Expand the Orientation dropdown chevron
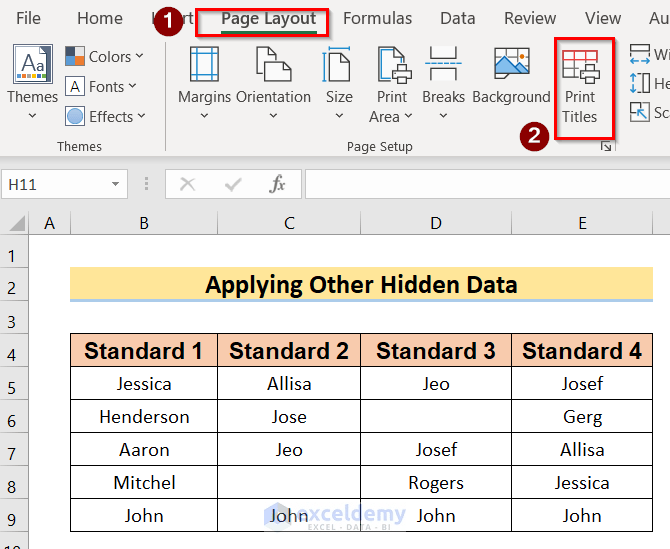Image resolution: width=670 pixels, height=549 pixels. point(273,116)
